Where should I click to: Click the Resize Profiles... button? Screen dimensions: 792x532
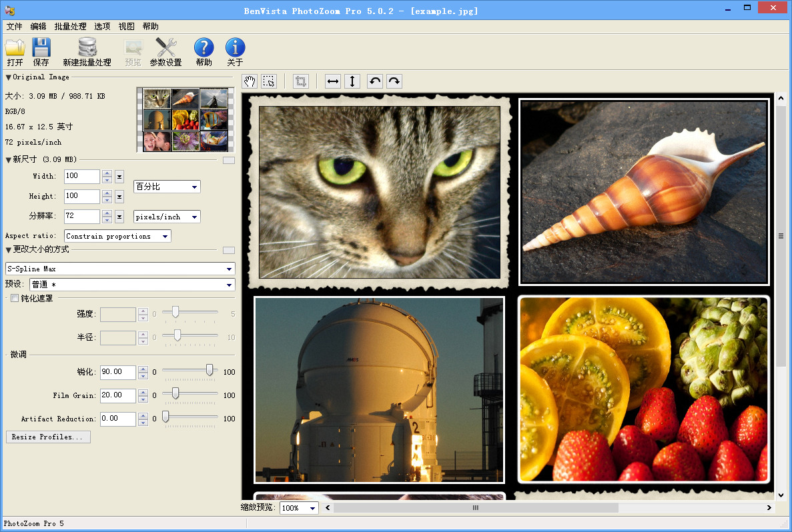[x=48, y=437]
